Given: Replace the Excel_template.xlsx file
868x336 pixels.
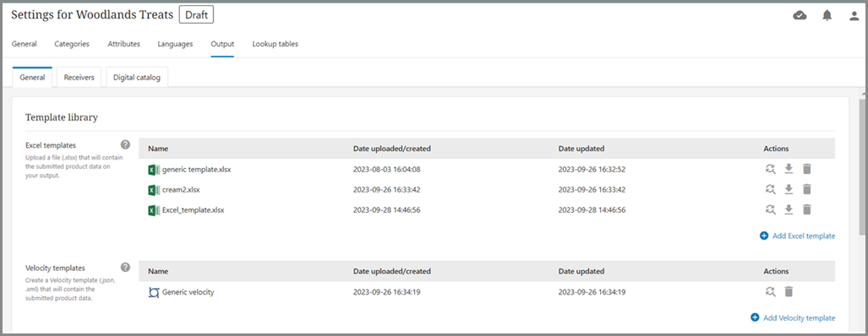Looking at the screenshot, I should tap(771, 209).
